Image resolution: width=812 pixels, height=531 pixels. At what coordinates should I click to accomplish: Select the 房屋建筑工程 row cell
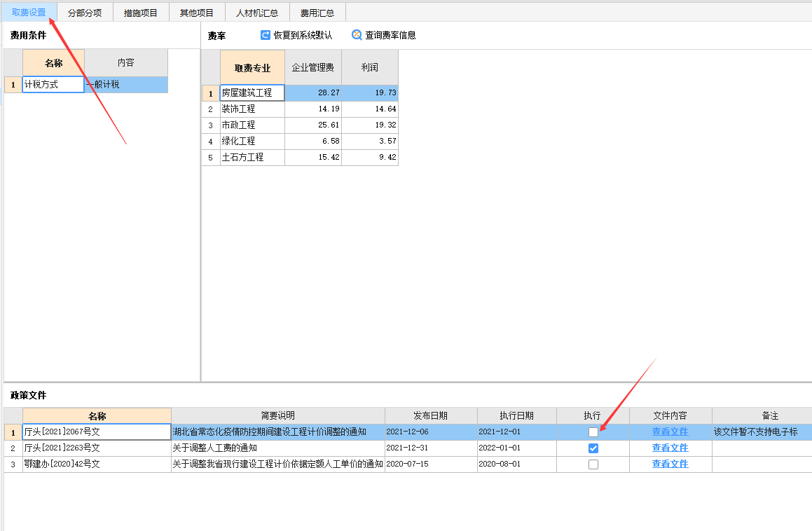[252, 92]
